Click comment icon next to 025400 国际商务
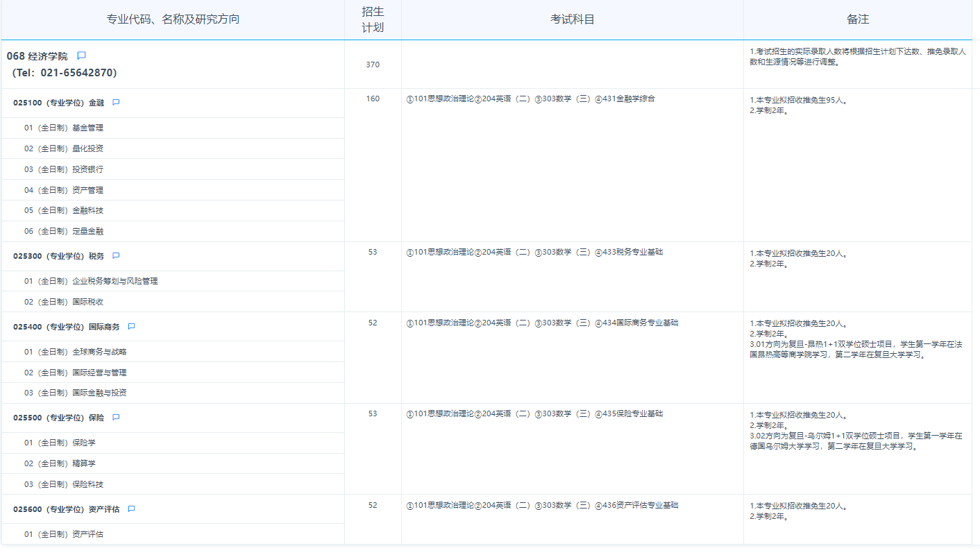 point(131,327)
